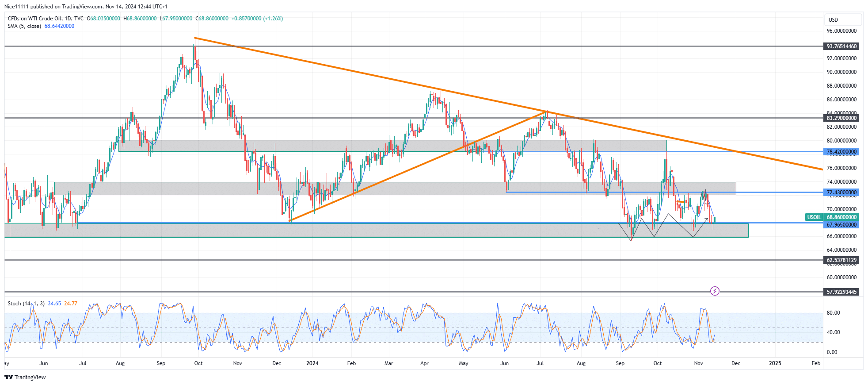The height and width of the screenshot is (385, 868).
Task: Click the 2025 label on time axis
Action: [775, 363]
